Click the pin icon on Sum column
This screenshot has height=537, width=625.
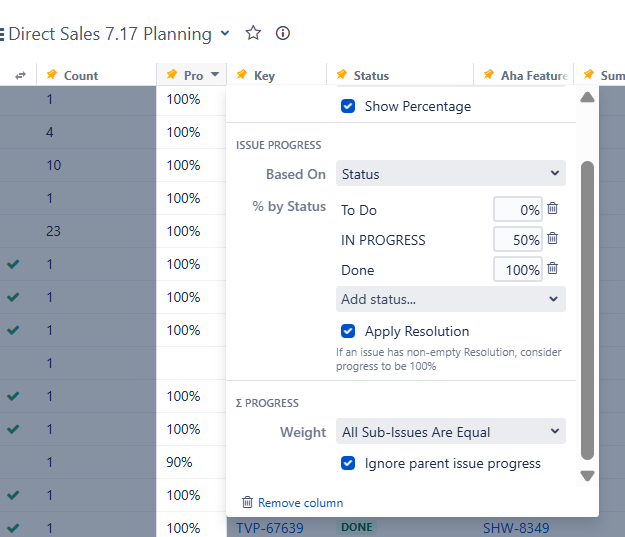[x=589, y=75]
